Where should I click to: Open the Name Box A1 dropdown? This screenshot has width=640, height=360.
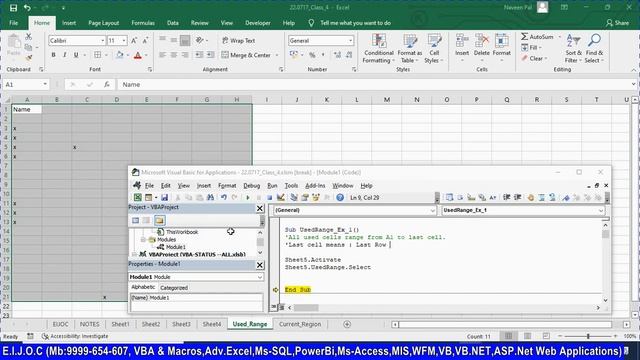pyautogui.click(x=45, y=84)
